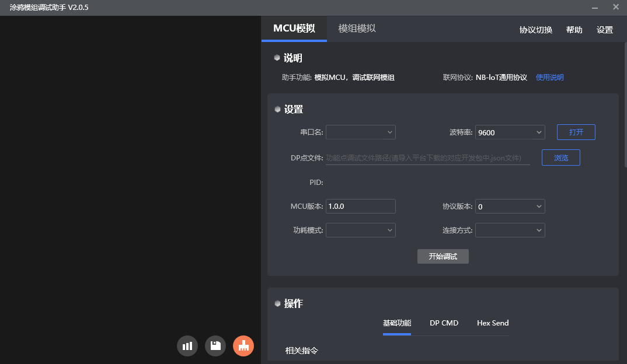Click the save log icon
This screenshot has height=364, width=627.
(215, 345)
